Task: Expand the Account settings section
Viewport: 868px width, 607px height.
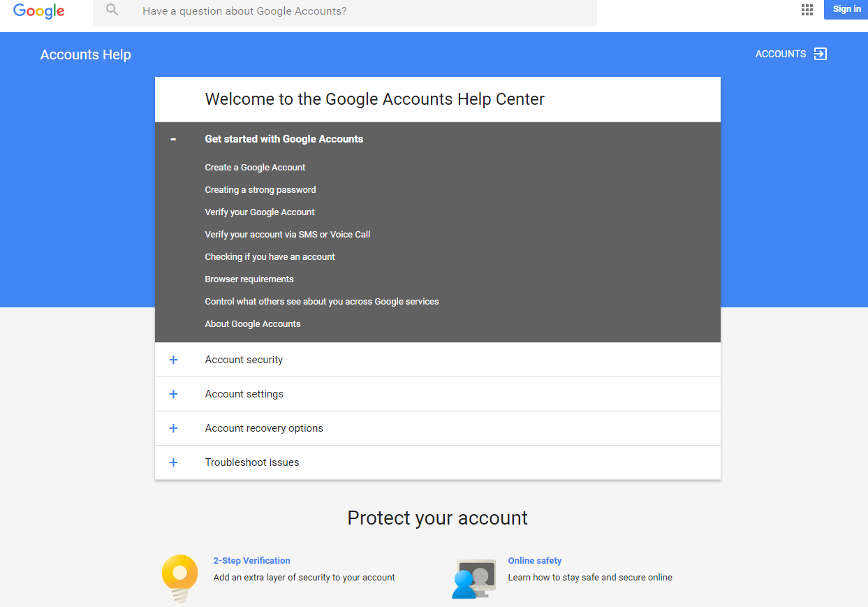Action: pos(173,394)
